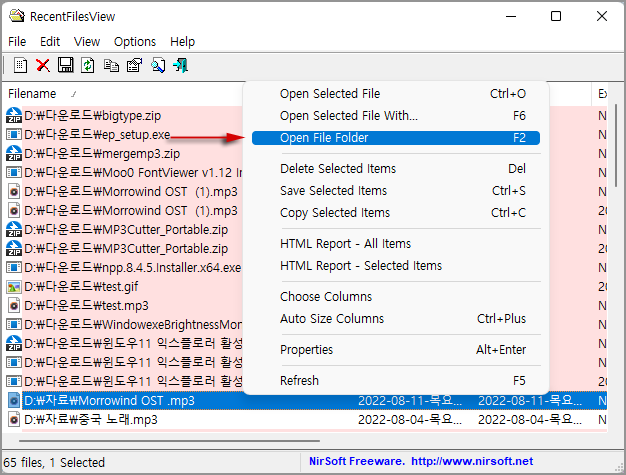
Task: Click the green refresh toolbar icon
Action: [x=88, y=65]
